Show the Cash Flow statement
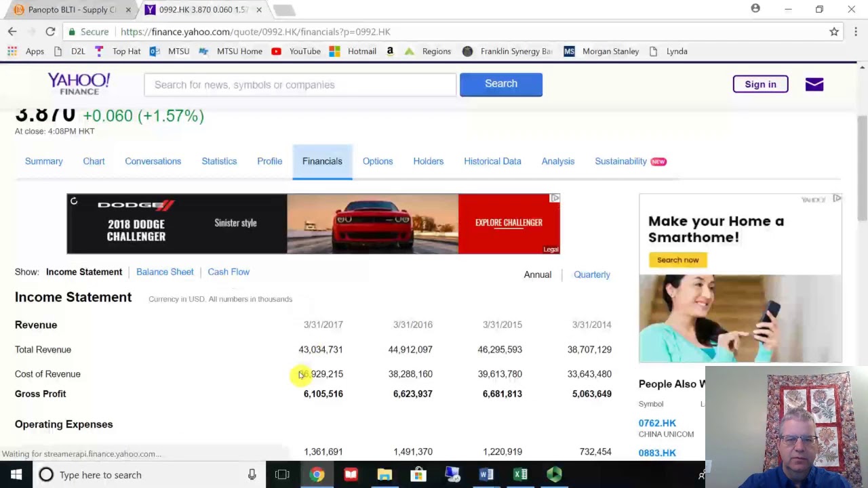 pos(229,272)
